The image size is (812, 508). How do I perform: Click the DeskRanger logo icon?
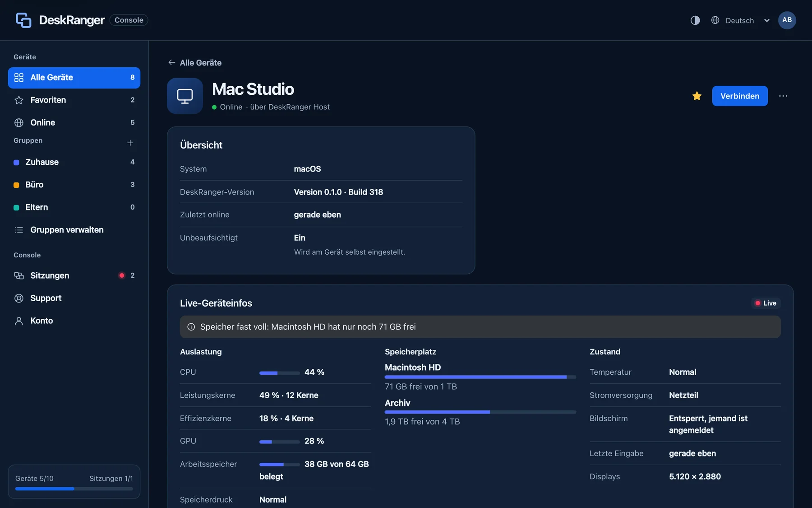point(23,20)
